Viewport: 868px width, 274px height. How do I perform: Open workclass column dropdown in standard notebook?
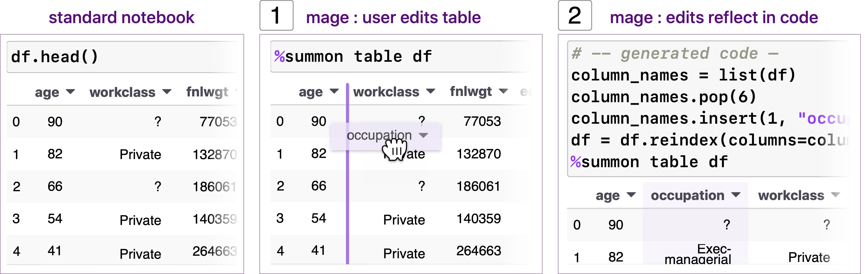(167, 92)
